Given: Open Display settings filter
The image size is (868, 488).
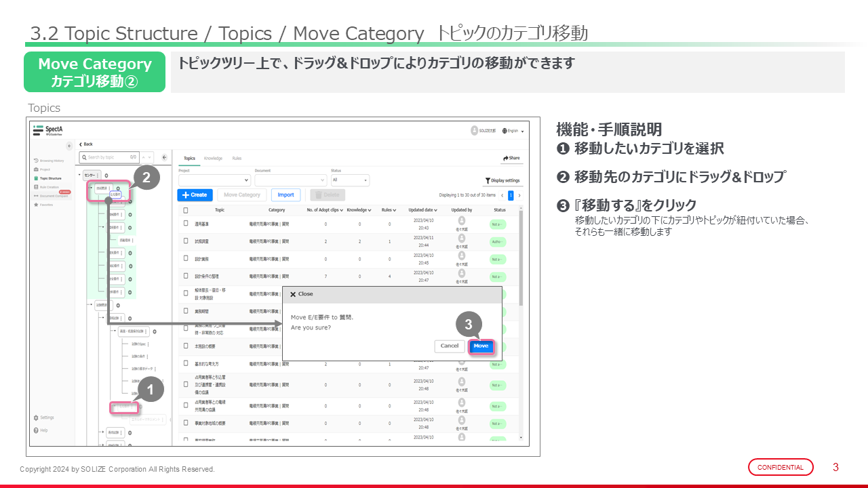Looking at the screenshot, I should tap(502, 180).
